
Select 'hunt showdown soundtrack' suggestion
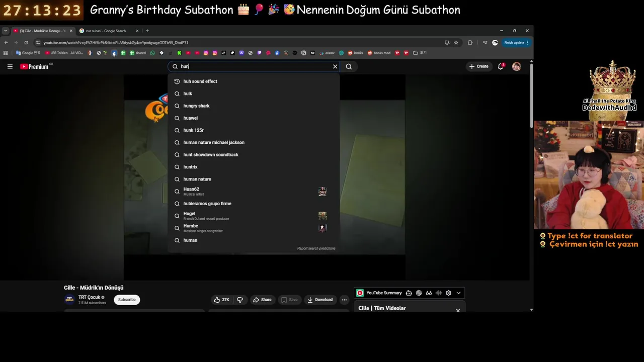[254, 154]
